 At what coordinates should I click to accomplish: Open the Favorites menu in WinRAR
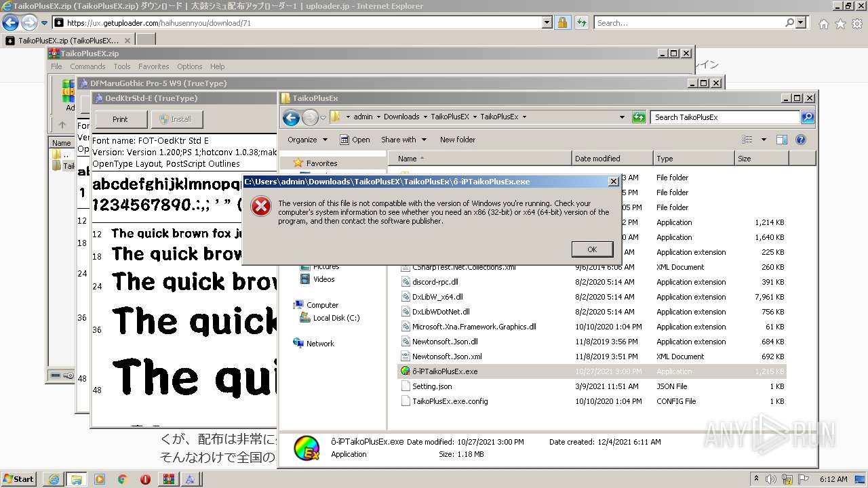tap(154, 66)
